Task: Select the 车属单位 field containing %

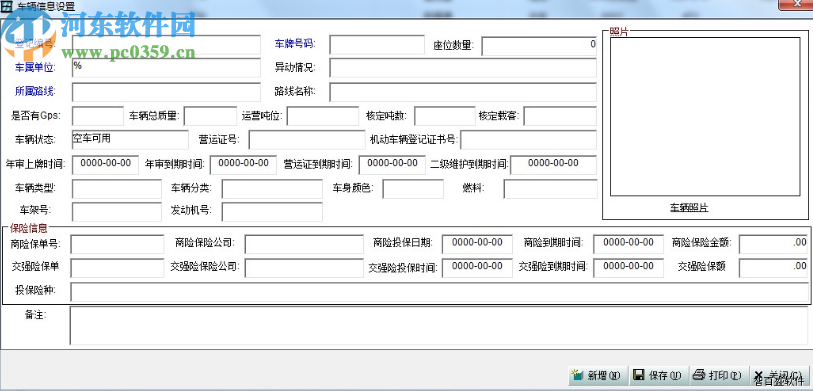Action: [x=166, y=68]
